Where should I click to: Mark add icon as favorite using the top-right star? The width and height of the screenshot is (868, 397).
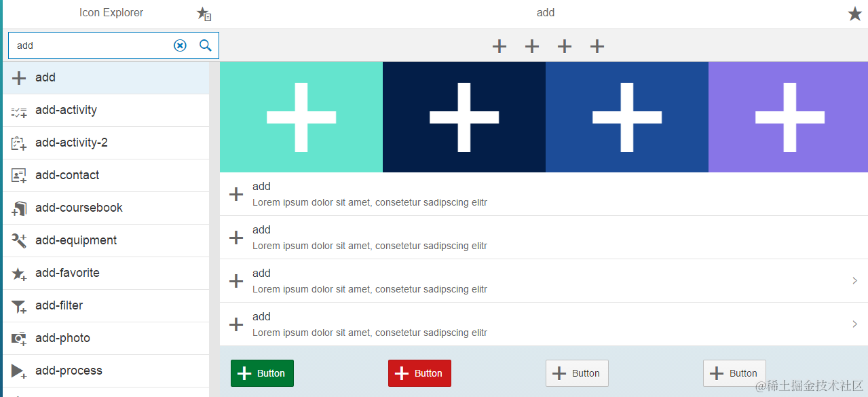(x=855, y=13)
